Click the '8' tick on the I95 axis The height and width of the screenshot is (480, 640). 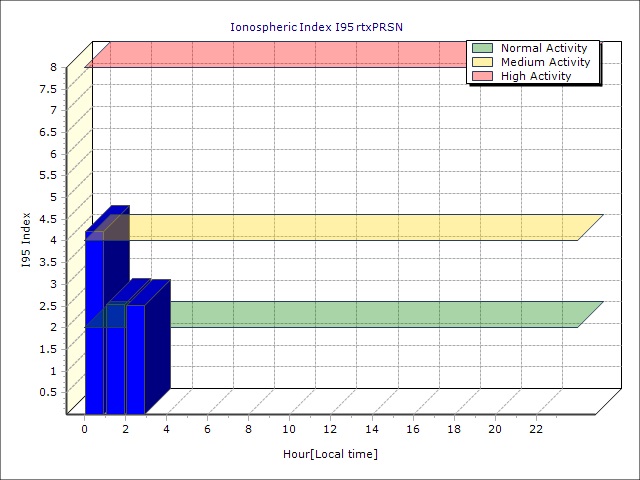[54, 67]
